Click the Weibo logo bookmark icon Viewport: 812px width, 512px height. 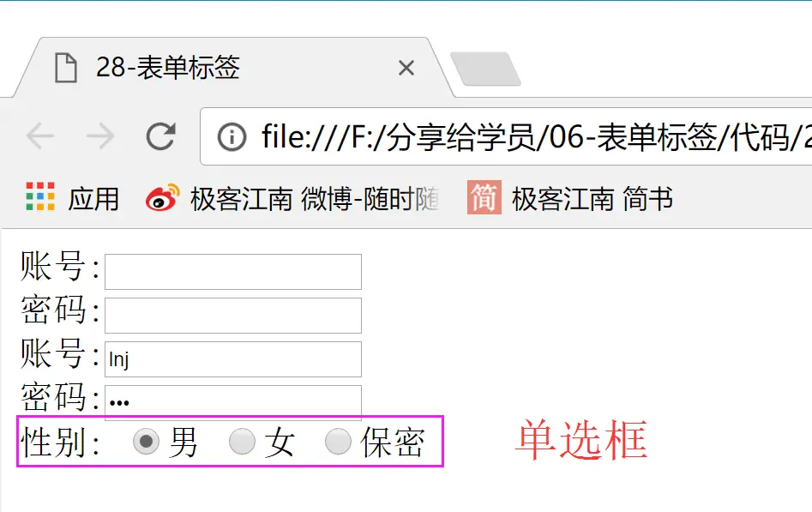tap(162, 197)
